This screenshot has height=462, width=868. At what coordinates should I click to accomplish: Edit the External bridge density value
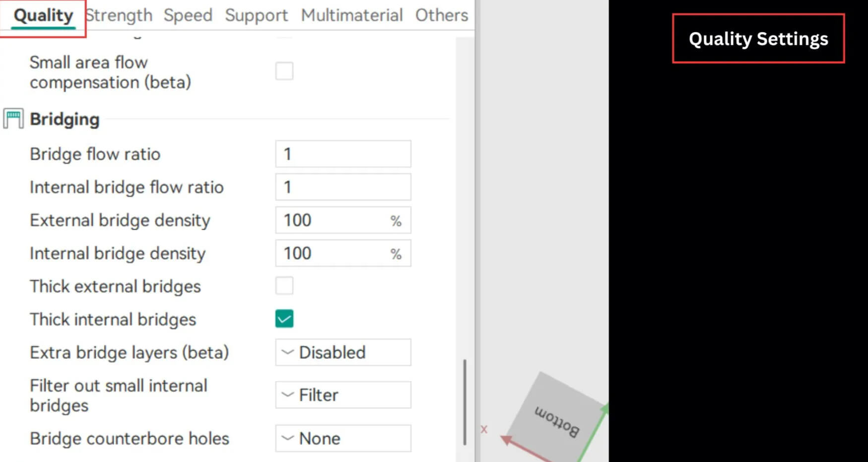click(333, 220)
